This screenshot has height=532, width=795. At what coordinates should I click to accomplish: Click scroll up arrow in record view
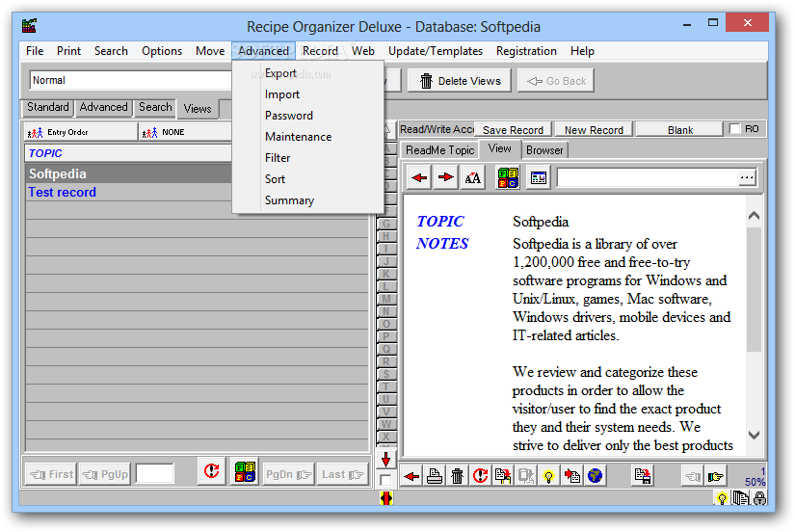(x=754, y=216)
